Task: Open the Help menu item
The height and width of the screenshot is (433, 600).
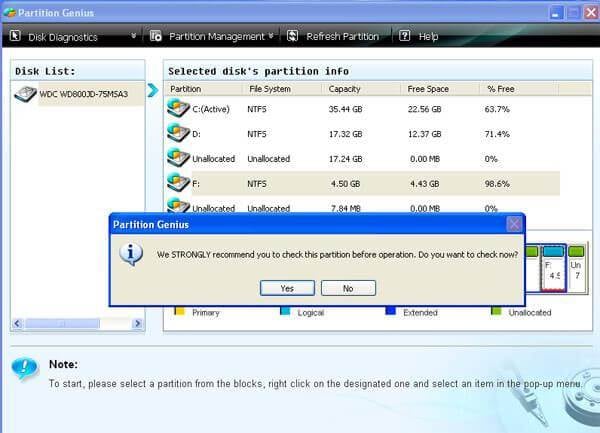Action: (x=428, y=37)
